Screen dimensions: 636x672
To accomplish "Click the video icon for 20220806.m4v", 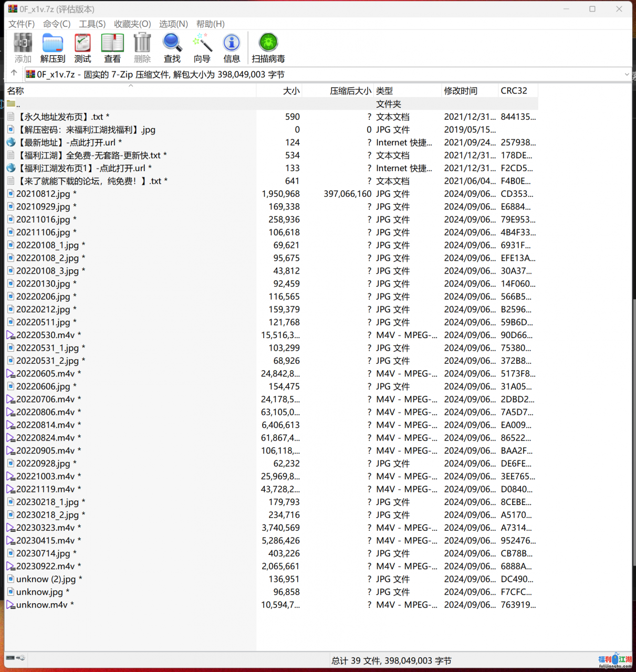I will pyautogui.click(x=11, y=412).
